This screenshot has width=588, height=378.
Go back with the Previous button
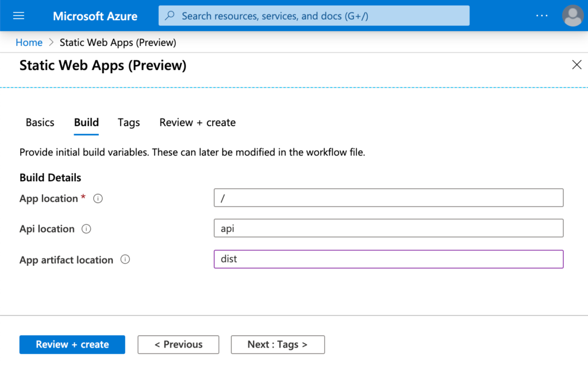pyautogui.click(x=178, y=345)
